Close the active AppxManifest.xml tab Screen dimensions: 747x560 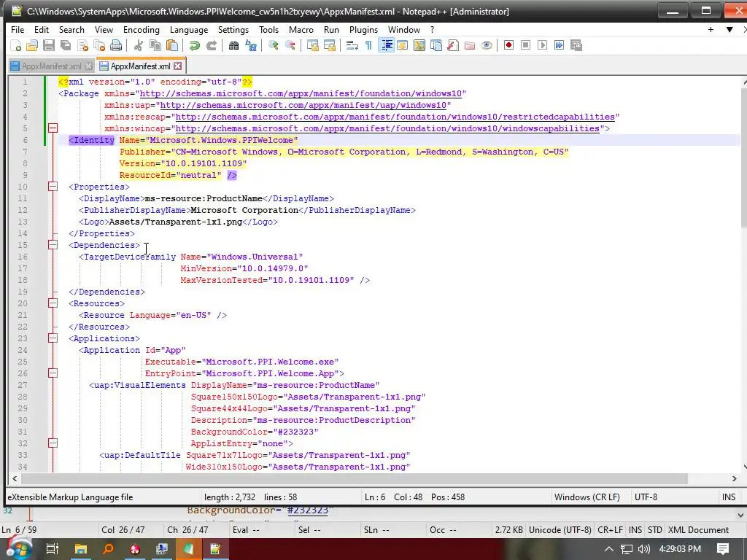pos(178,66)
